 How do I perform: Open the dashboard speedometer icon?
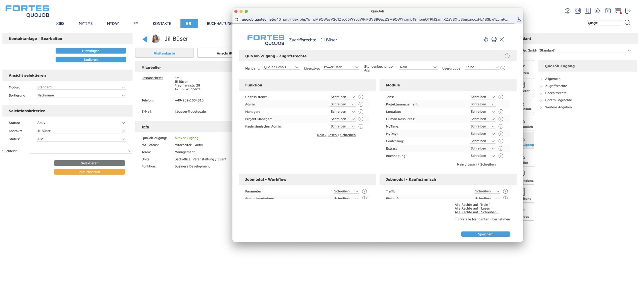tap(567, 11)
